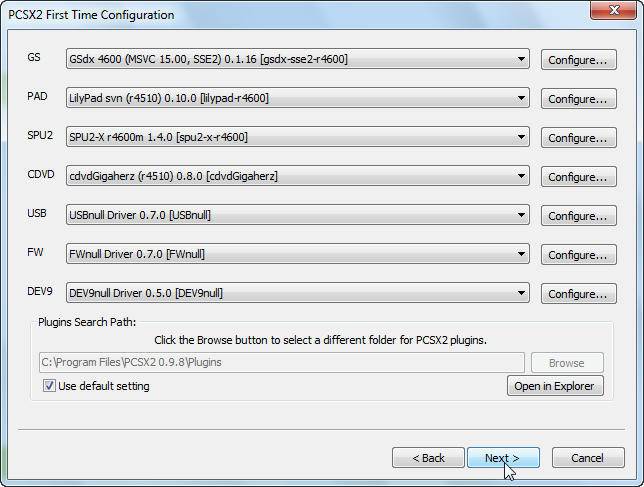Image resolution: width=644 pixels, height=487 pixels.
Task: Click the PCSX2 First Time Configuration title
Action: point(91,15)
